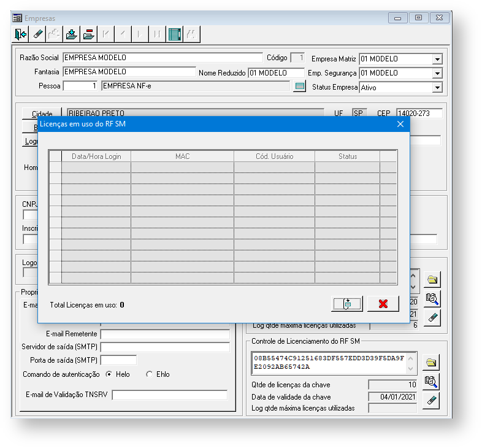The width and height of the screenshot is (482, 448).
Task: Click the MAC column header
Action: [x=182, y=156]
